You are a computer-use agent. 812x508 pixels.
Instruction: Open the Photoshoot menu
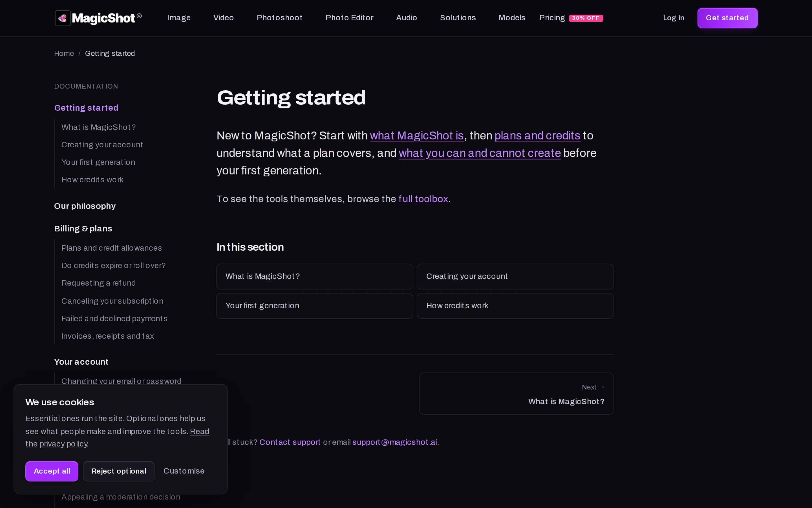click(279, 18)
